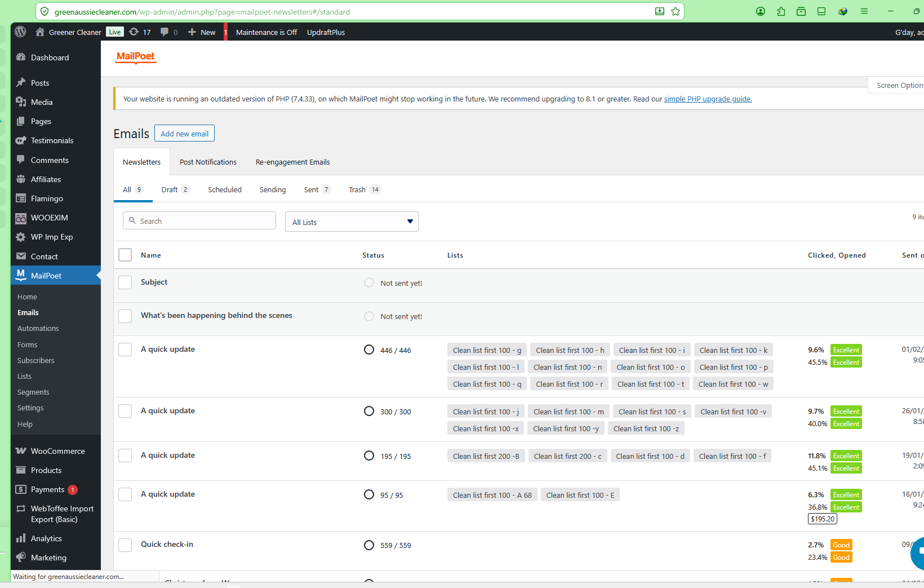Viewport: 924px width, 588px height.
Task: Click the MailPoet logo at top
Action: [135, 57]
